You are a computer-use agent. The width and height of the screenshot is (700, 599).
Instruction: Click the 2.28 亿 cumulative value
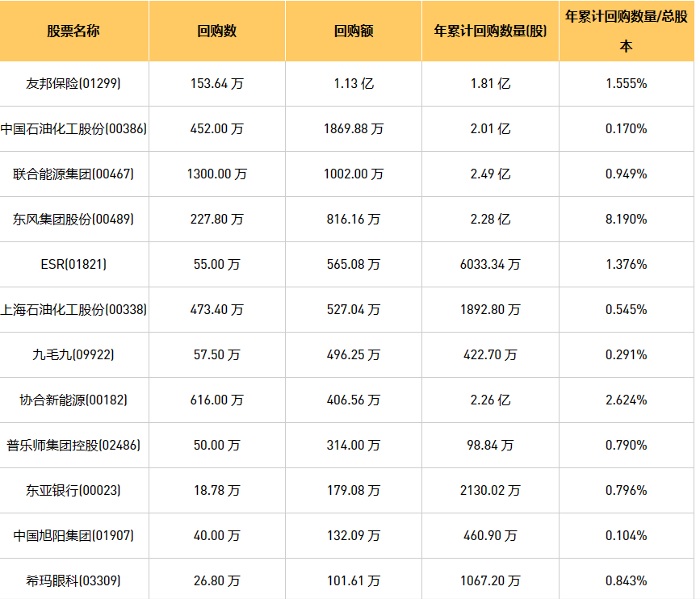pyautogui.click(x=490, y=219)
